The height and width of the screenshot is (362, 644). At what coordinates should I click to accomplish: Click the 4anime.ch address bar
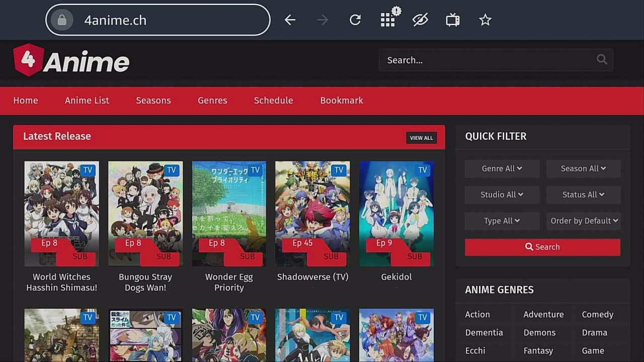158,20
